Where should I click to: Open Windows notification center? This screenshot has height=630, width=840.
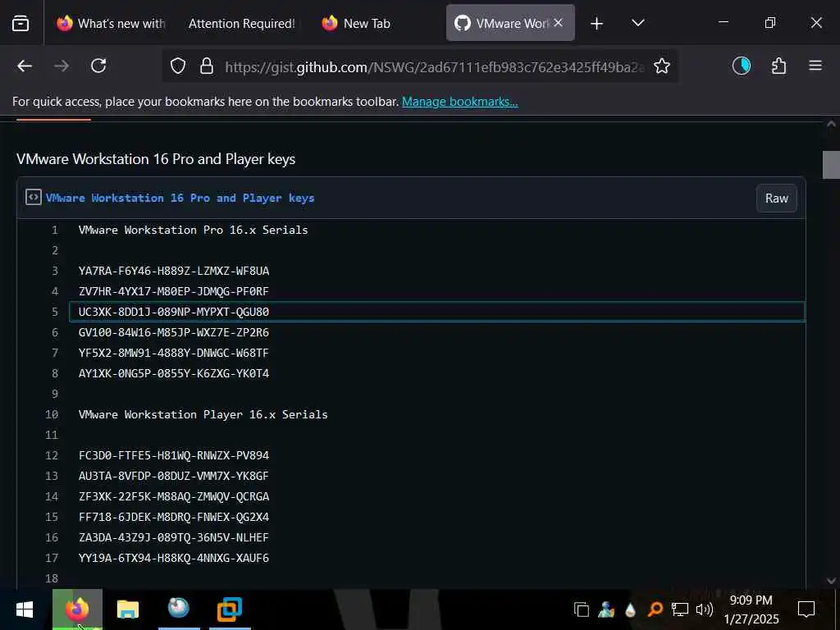(806, 609)
